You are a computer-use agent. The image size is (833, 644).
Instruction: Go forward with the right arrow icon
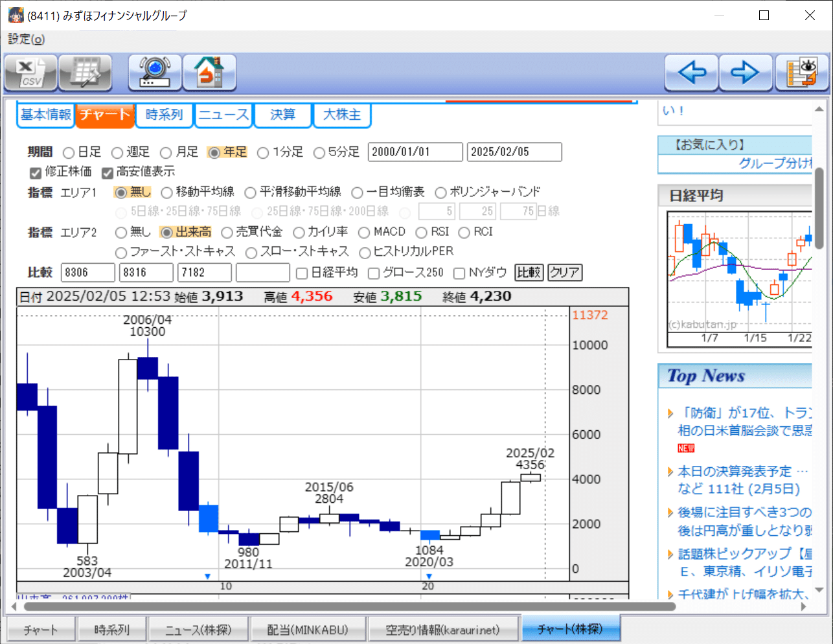(x=746, y=72)
